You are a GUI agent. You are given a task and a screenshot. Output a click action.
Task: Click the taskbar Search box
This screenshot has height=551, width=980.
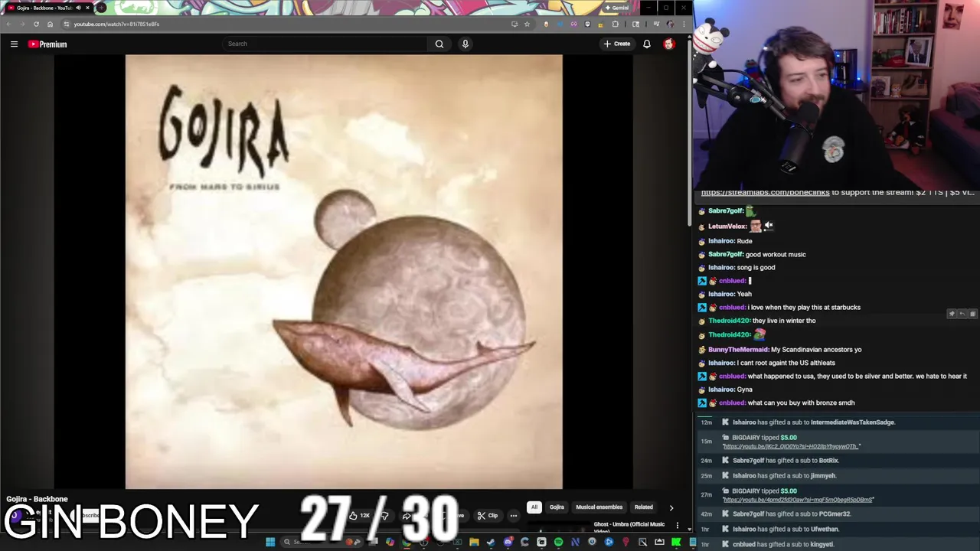coord(322,542)
